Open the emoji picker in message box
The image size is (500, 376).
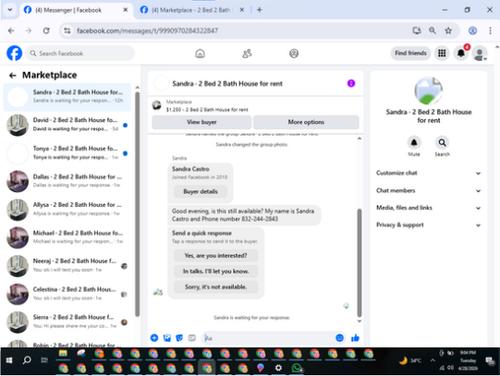339,338
